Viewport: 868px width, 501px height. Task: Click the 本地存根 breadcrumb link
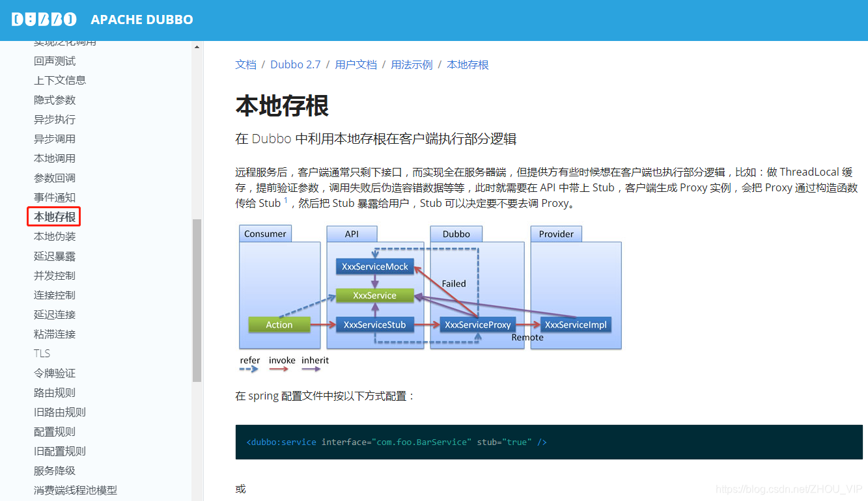(468, 64)
